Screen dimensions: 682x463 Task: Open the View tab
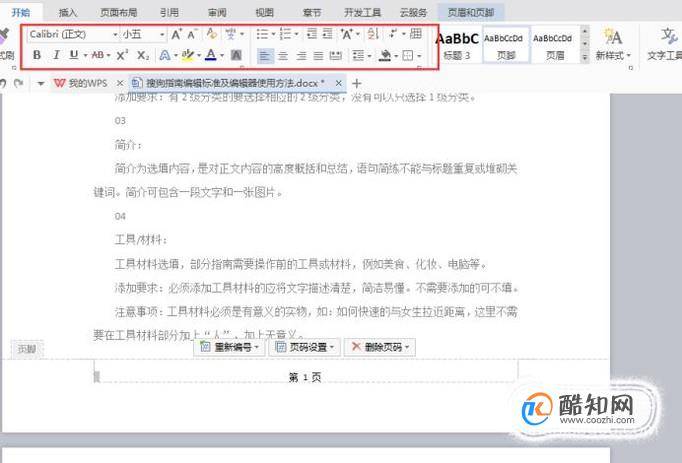click(264, 13)
